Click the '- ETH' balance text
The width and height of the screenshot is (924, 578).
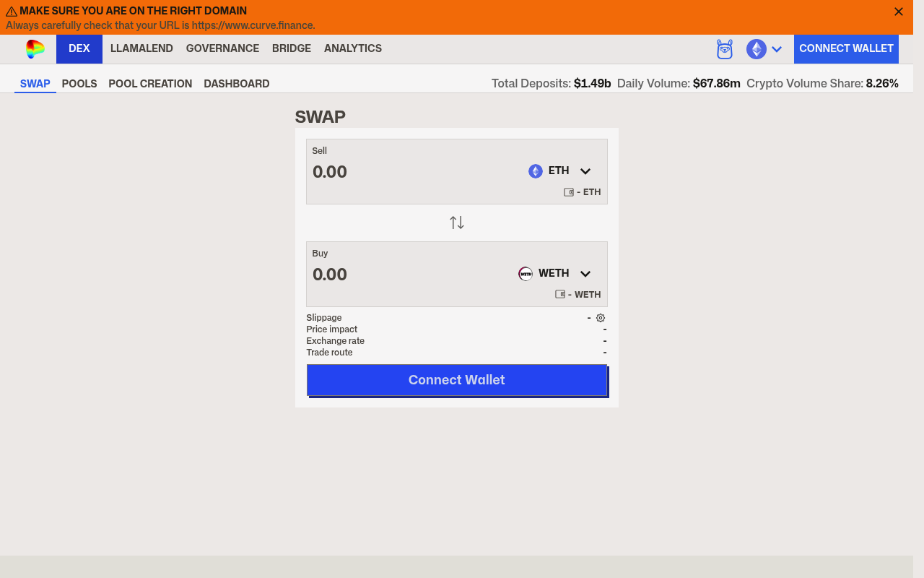[589, 192]
